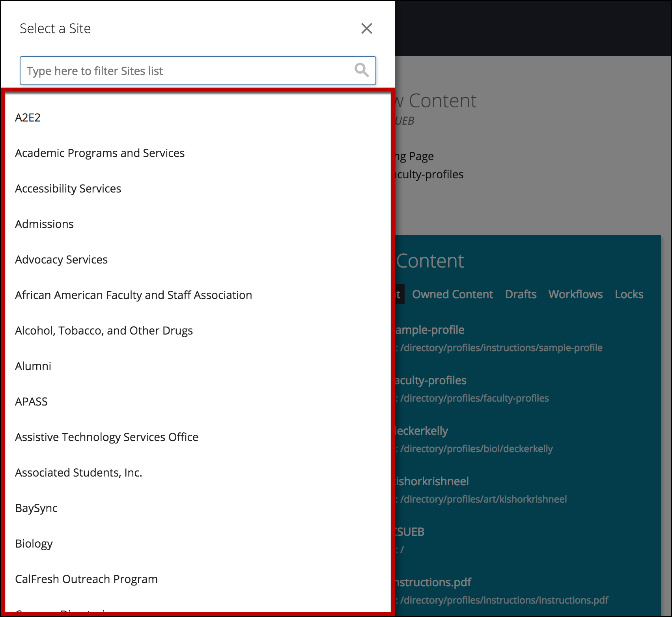Choose Alcohol, Tobacco, and Other Drugs
The image size is (672, 617).
tap(104, 331)
